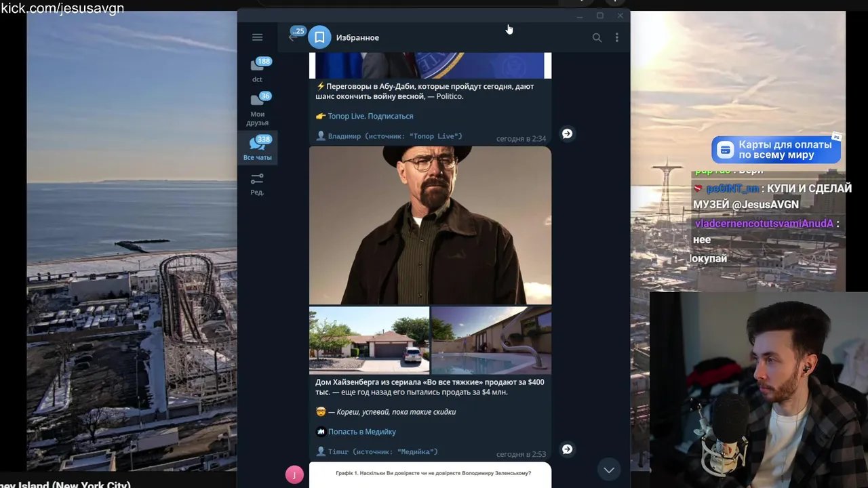The width and height of the screenshot is (868, 488).
Task: Select the Все чаты folder
Action: coord(258,147)
